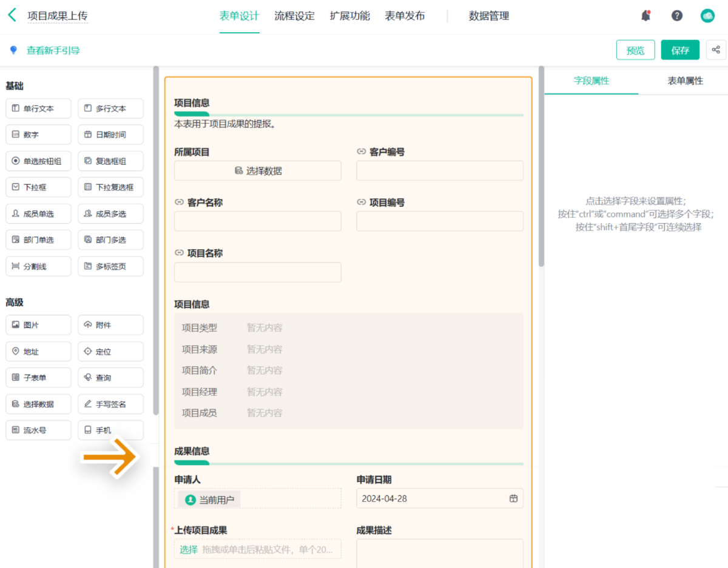Select the 定位 field component

click(x=110, y=352)
